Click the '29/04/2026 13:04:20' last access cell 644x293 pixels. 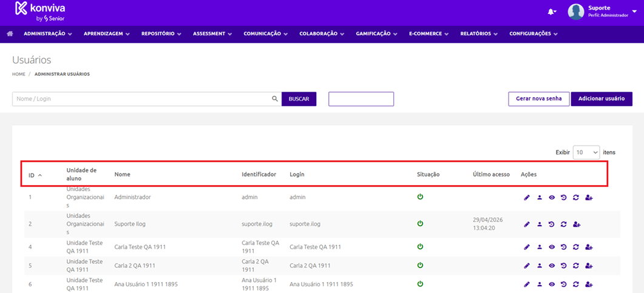488,224
